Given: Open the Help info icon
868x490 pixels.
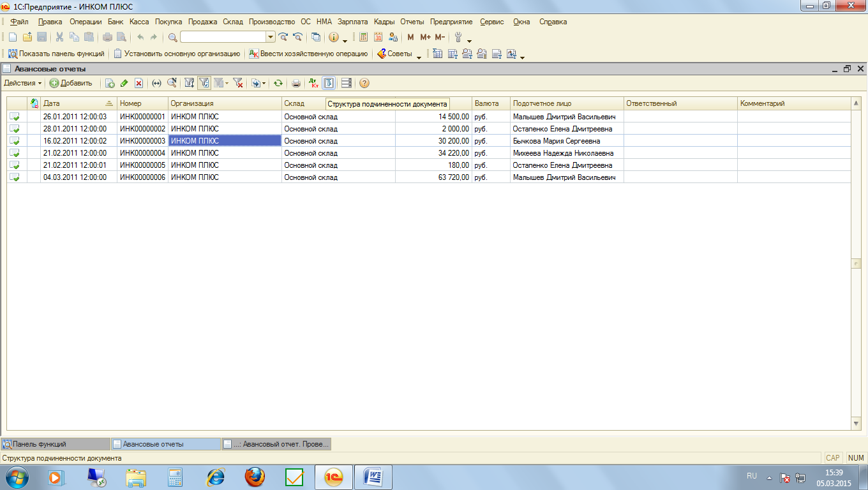Looking at the screenshot, I should 333,37.
